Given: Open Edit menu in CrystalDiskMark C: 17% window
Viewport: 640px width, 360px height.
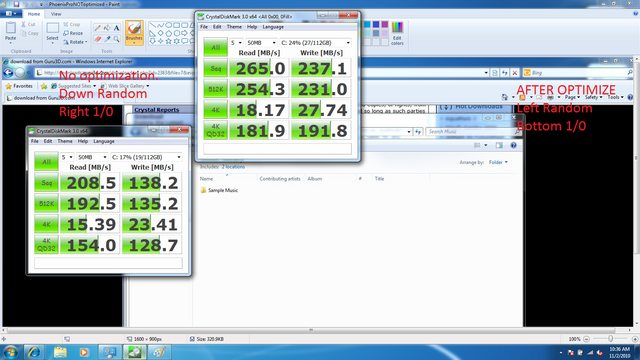Looking at the screenshot, I should point(48,141).
